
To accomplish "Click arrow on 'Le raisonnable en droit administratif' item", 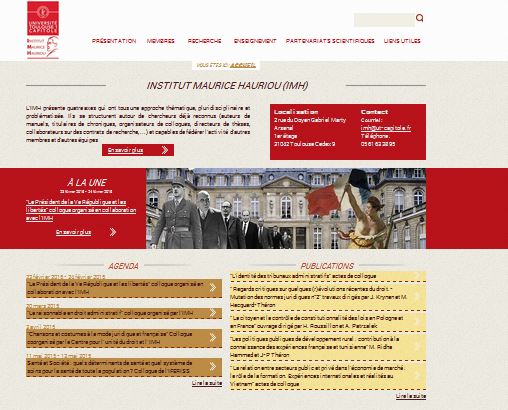I will pyautogui.click(x=213, y=313).
